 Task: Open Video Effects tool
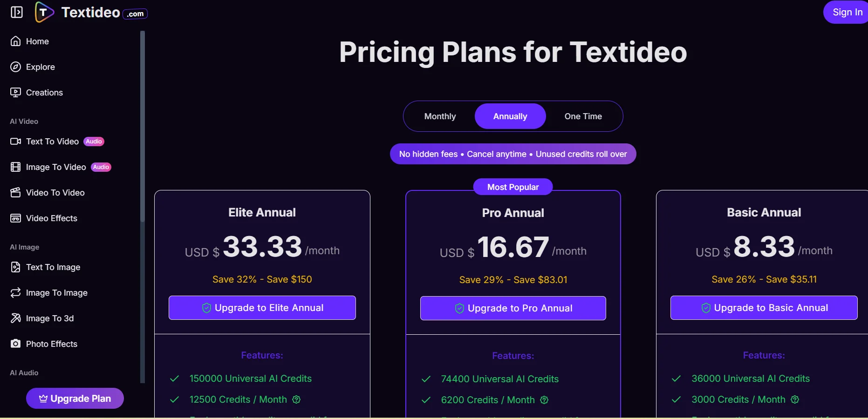click(51, 218)
